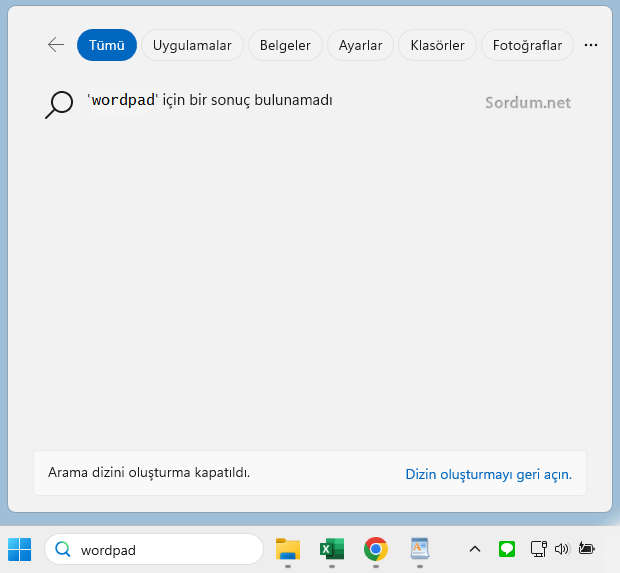
Task: Switch to the Uygulamalar filter
Action: [x=192, y=45]
